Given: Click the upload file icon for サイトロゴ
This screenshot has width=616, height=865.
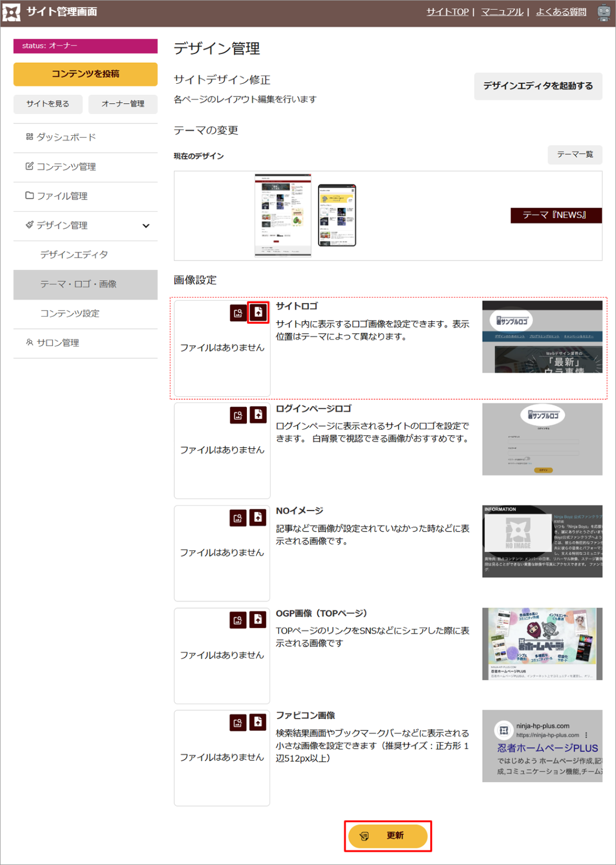Looking at the screenshot, I should [x=258, y=312].
